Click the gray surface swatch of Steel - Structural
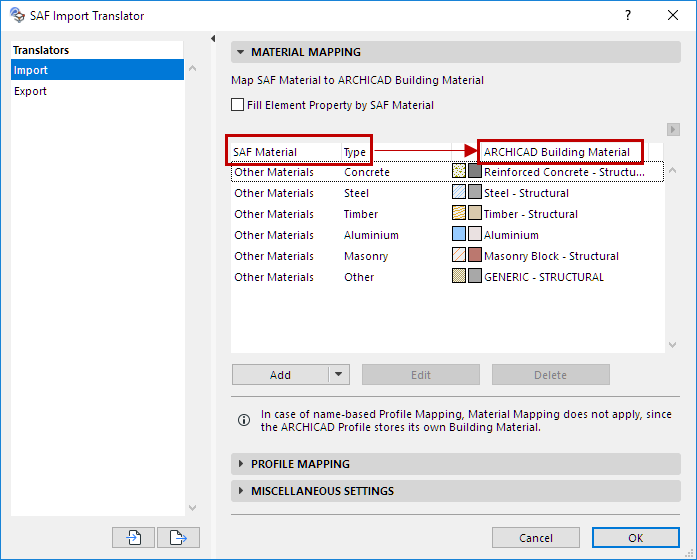The height and width of the screenshot is (560, 697). tap(475, 192)
